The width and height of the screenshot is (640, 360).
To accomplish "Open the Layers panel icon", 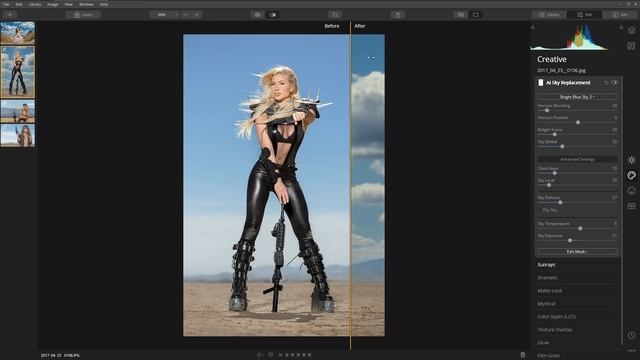I will pyautogui.click(x=631, y=31).
